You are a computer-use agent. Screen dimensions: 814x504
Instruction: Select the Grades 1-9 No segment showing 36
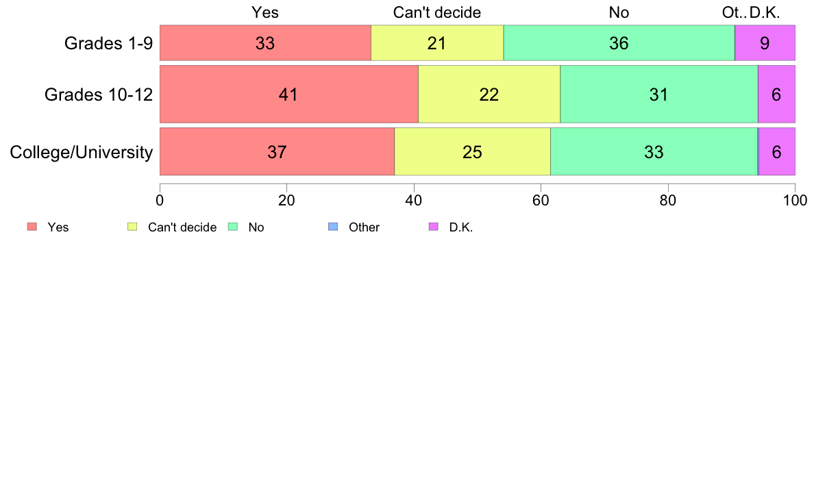[x=619, y=42]
